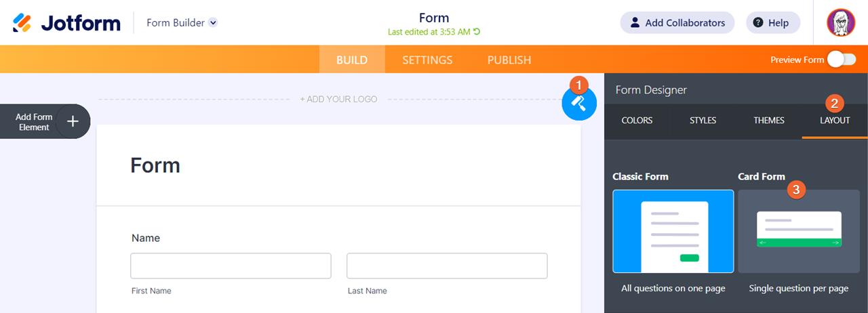Click the Add Collaborators person icon
This screenshot has width=868, height=313.
point(635,22)
